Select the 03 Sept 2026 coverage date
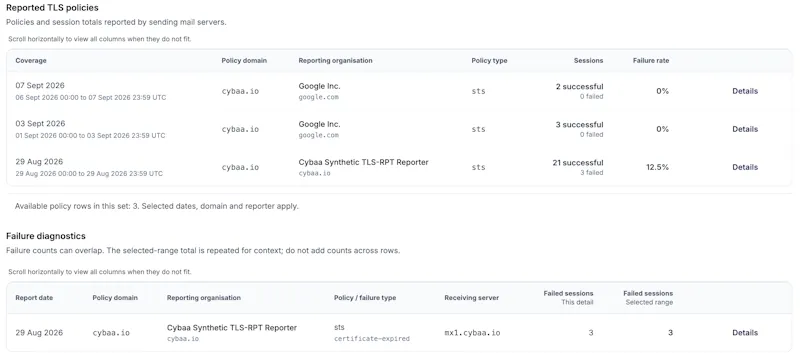The width and height of the screenshot is (800, 363). coord(40,124)
